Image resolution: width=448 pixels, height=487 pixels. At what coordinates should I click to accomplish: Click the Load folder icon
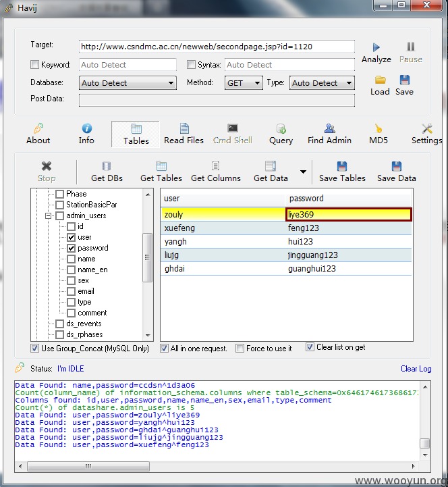click(380, 80)
